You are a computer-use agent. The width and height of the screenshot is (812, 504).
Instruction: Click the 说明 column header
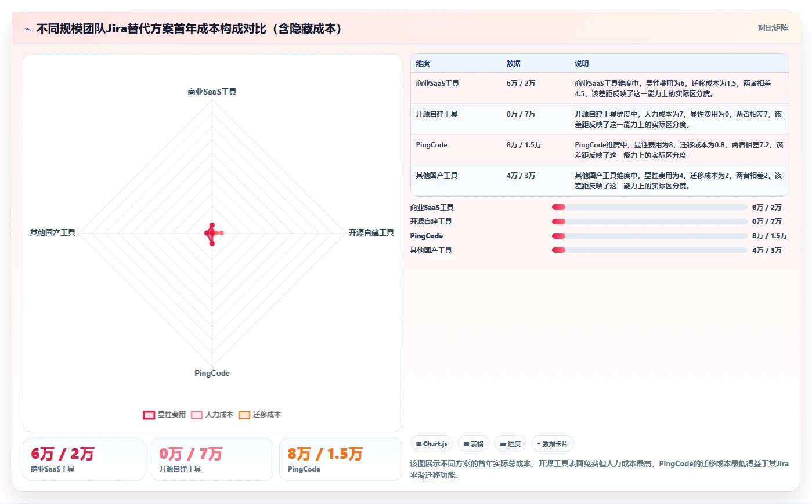(582, 64)
